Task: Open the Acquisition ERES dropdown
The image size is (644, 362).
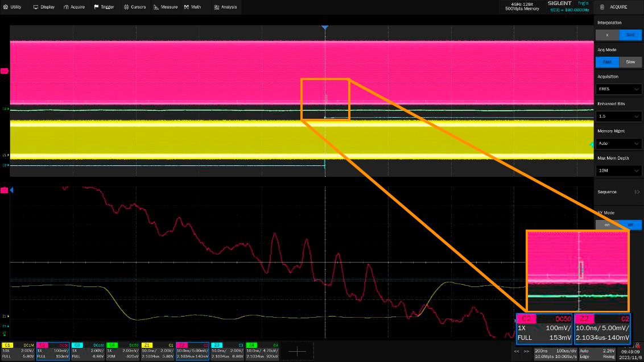Action: click(618, 89)
